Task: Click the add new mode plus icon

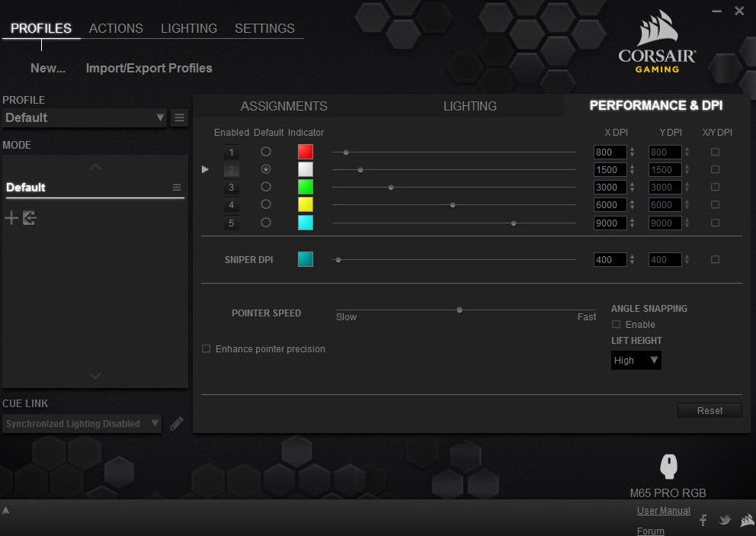Action: pos(11,219)
